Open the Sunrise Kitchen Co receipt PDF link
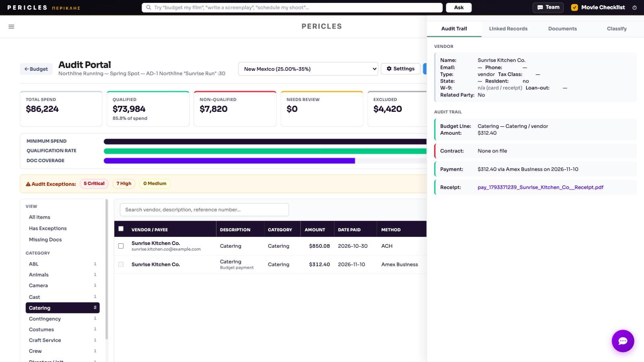The width and height of the screenshot is (644, 362). point(540,187)
